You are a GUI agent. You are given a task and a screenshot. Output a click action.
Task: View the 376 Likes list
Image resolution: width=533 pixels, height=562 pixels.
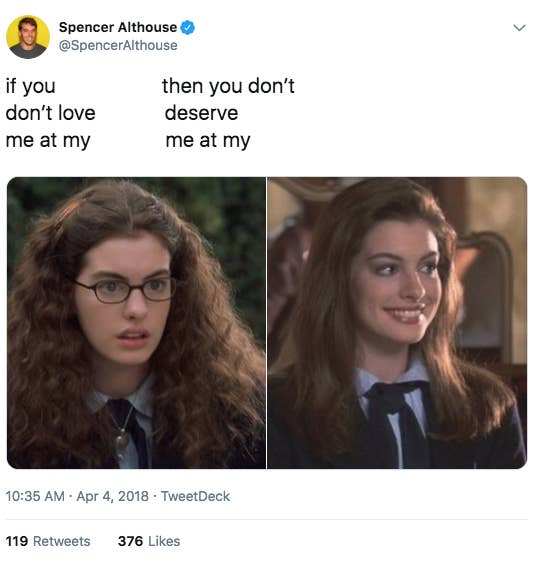[x=149, y=541]
